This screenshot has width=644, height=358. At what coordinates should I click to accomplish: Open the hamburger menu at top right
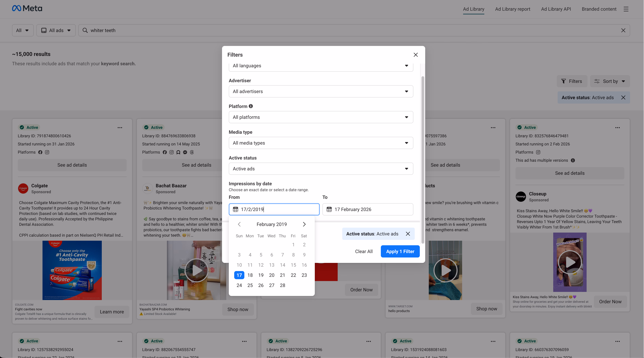[626, 9]
